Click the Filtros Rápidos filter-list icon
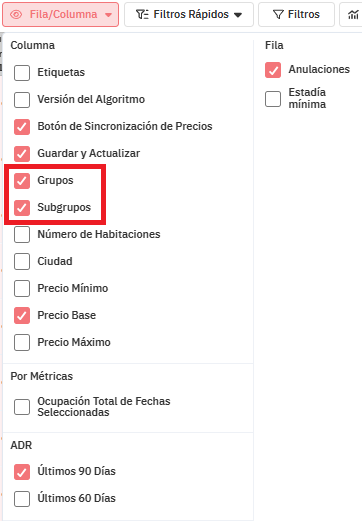 [142, 14]
